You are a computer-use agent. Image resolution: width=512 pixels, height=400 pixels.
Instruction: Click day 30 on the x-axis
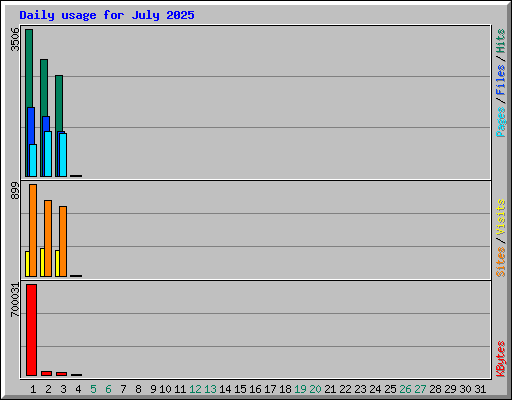coord(465,389)
